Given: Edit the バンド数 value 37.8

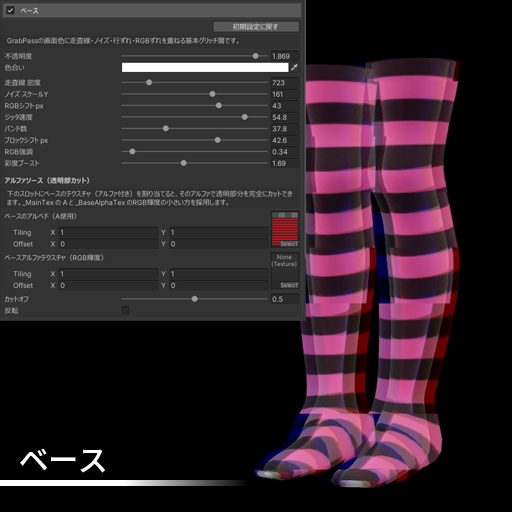Looking at the screenshot, I should click(285, 129).
